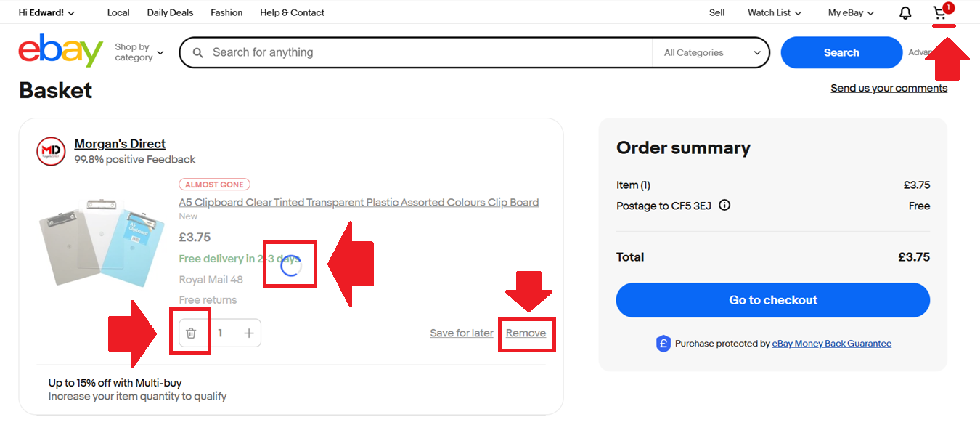Remove the clipboard item from basket
Screen dimensions: 980x433
coord(526,333)
